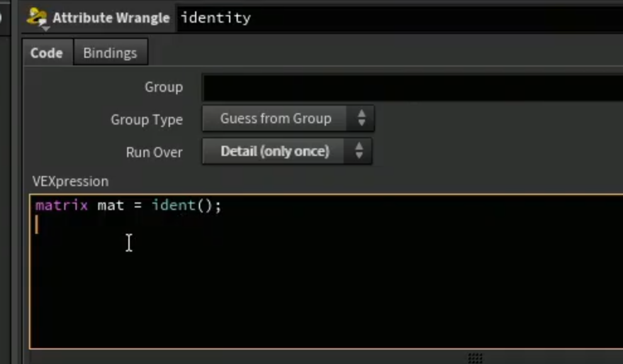Click the Group Type parameter label
This screenshot has width=623, height=364.
pyautogui.click(x=147, y=119)
